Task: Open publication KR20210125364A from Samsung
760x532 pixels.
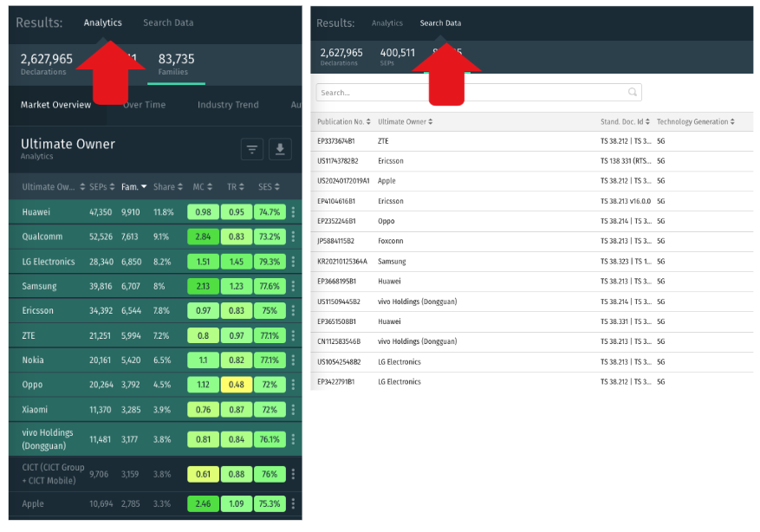Action: [x=532, y=261]
